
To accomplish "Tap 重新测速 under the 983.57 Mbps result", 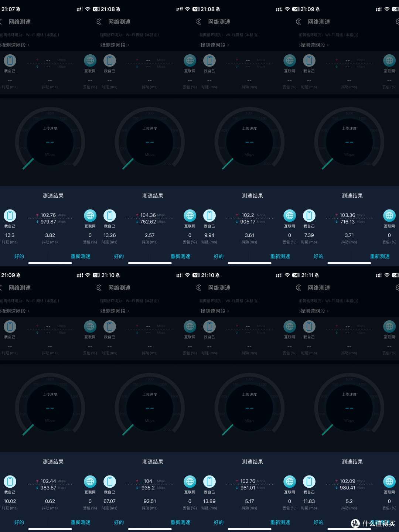I will [x=81, y=522].
